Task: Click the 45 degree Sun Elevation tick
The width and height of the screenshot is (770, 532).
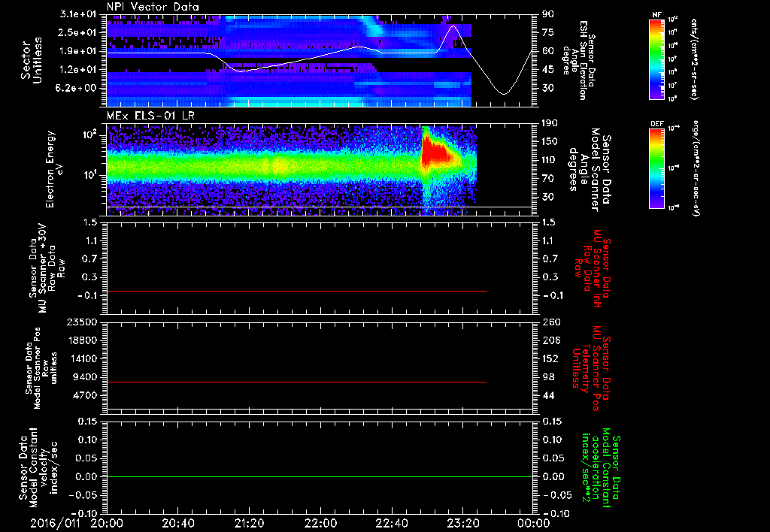Action: [x=547, y=70]
